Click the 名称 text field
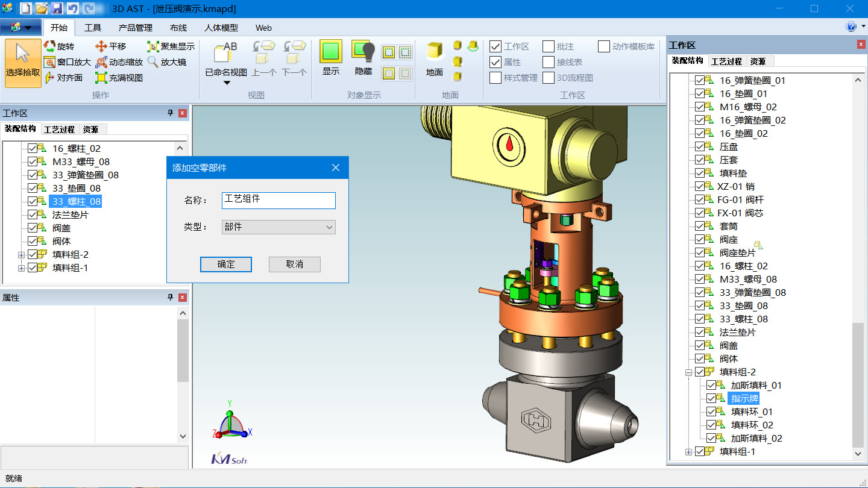The width and height of the screenshot is (868, 488). (278, 200)
